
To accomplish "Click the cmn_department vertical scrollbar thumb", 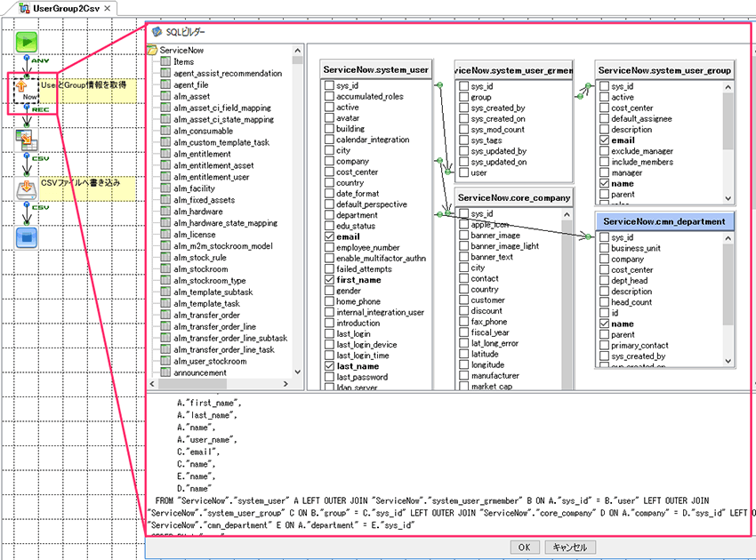I will point(728,284).
